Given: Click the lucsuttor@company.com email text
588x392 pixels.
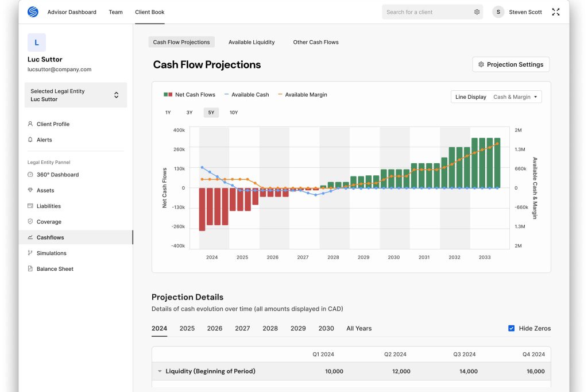Looking at the screenshot, I should (59, 70).
